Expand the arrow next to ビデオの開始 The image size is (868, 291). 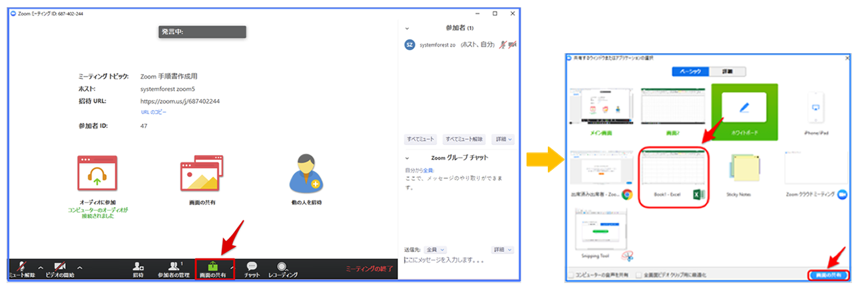point(80,267)
